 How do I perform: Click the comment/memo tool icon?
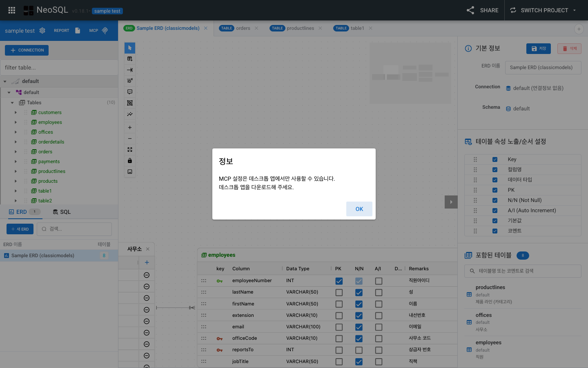point(130,92)
